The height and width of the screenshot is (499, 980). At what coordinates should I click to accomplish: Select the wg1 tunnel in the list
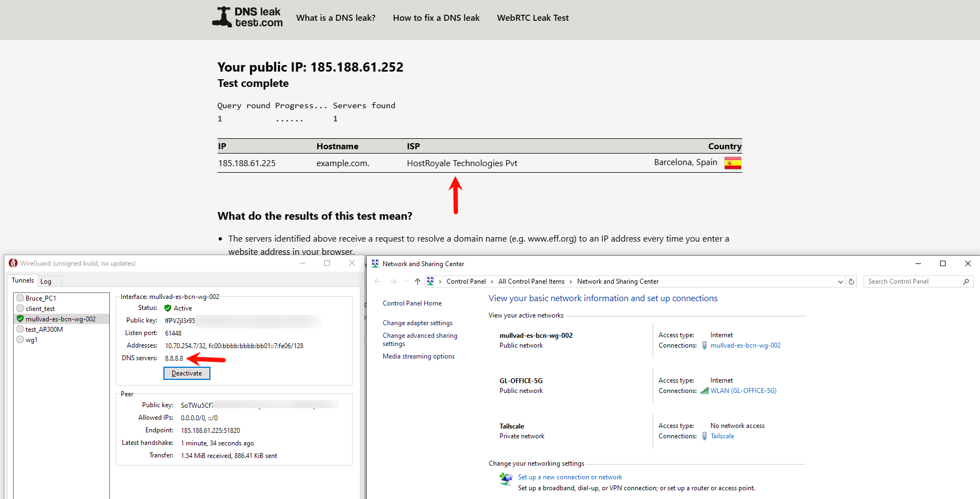click(31, 340)
